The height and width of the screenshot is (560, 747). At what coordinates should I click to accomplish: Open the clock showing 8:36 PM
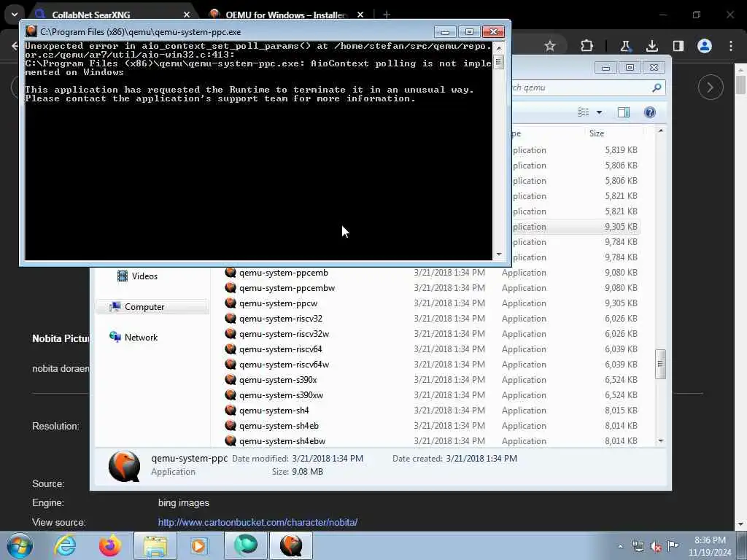pyautogui.click(x=710, y=546)
